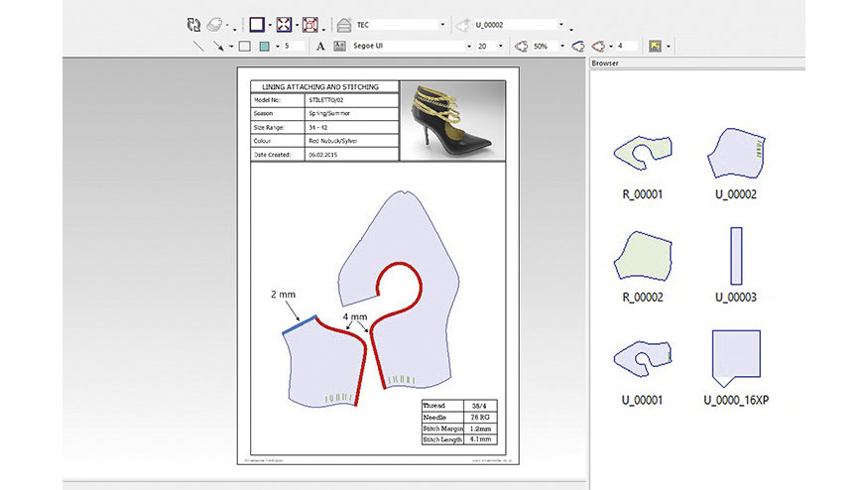Click the insert image icon
The image size is (868, 490).
pyautogui.click(x=655, y=46)
